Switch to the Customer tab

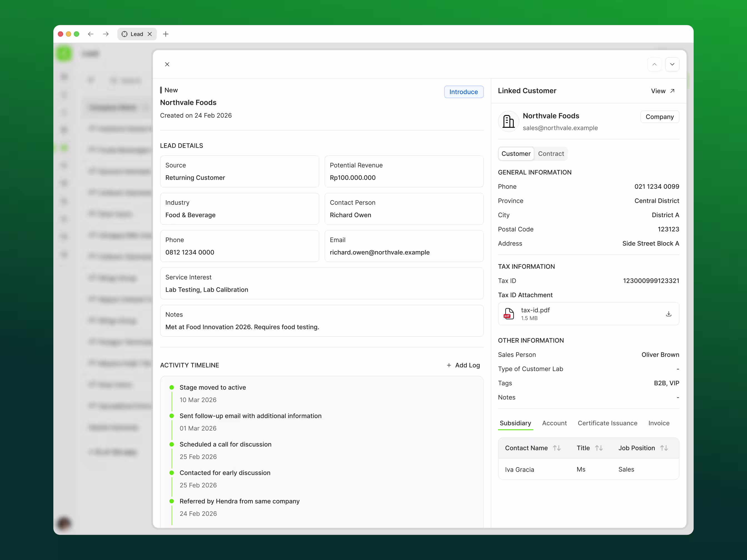[516, 154]
